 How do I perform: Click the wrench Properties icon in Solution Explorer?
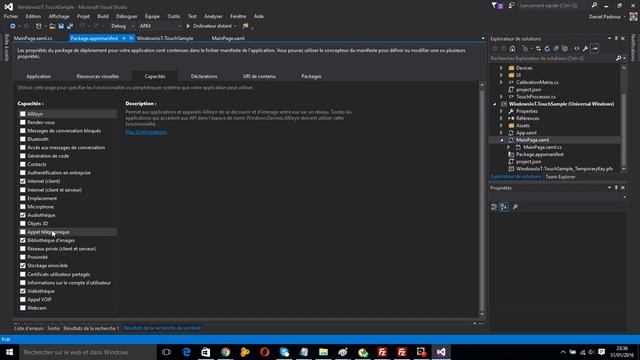point(585,49)
